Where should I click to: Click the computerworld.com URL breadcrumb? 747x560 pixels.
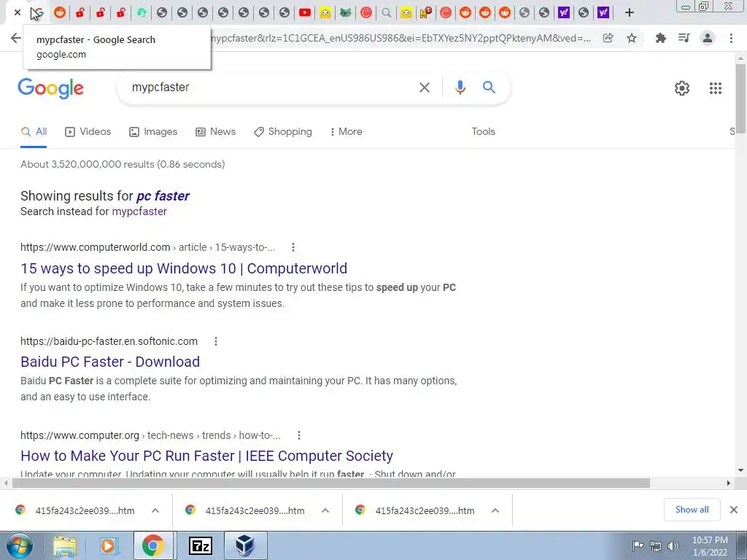[x=147, y=248]
